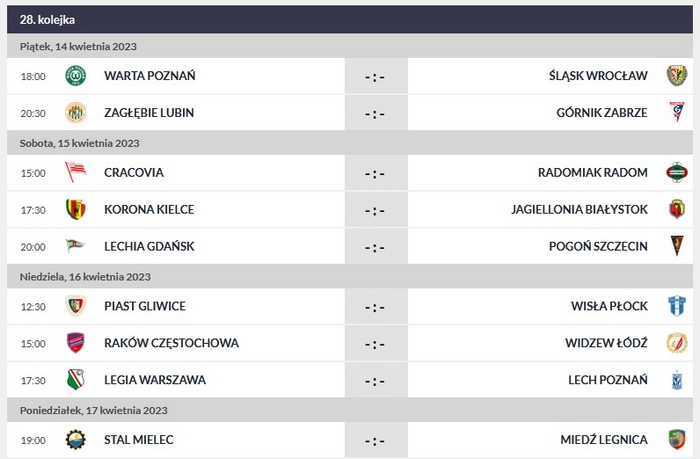This screenshot has height=459, width=700.
Task: Click the Górnik Zabrze club crest
Action: 676,113
